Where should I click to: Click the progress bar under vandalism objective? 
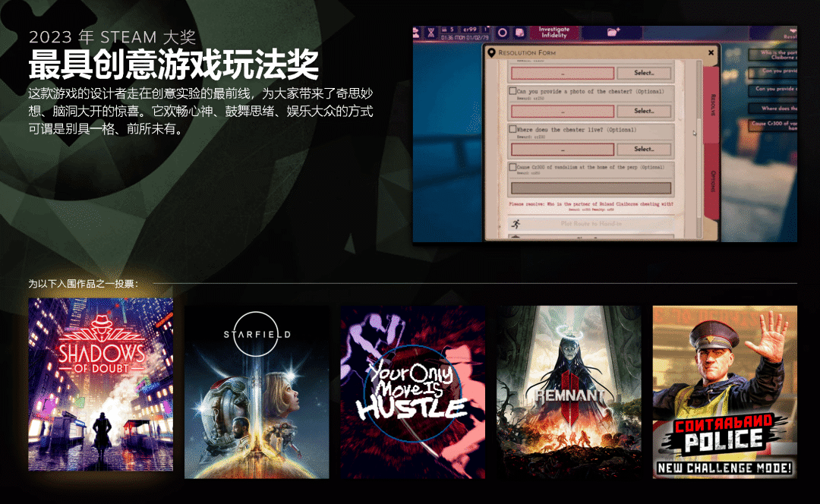point(591,187)
